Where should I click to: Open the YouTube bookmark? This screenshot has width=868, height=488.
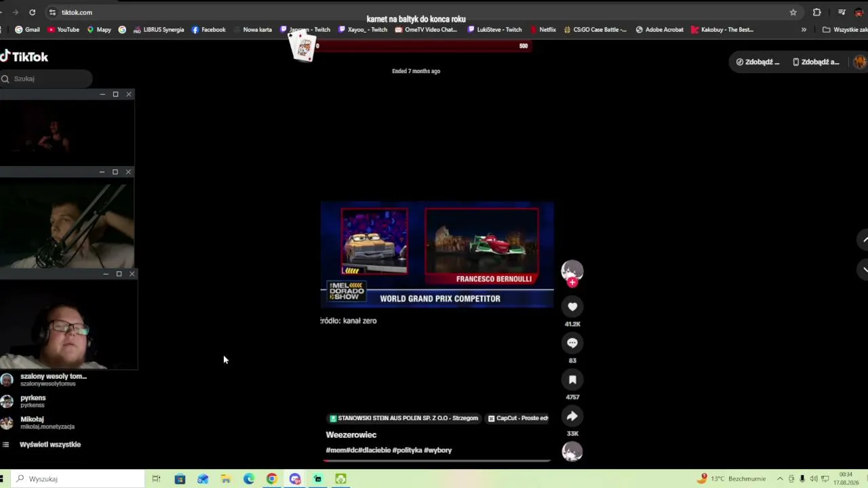[63, 30]
